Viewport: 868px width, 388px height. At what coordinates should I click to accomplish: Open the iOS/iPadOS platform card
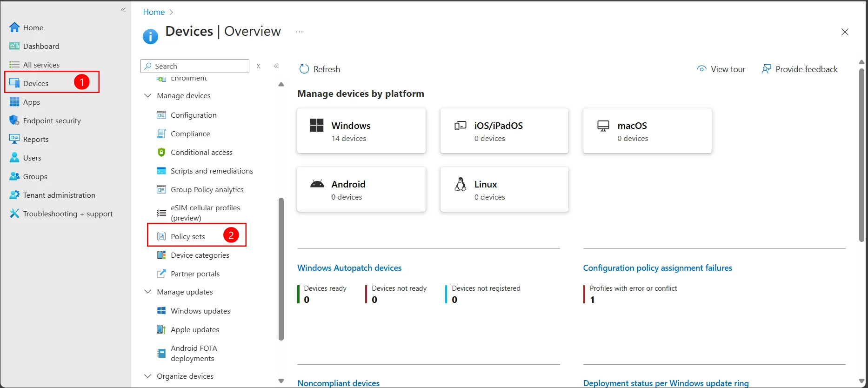pyautogui.click(x=504, y=131)
